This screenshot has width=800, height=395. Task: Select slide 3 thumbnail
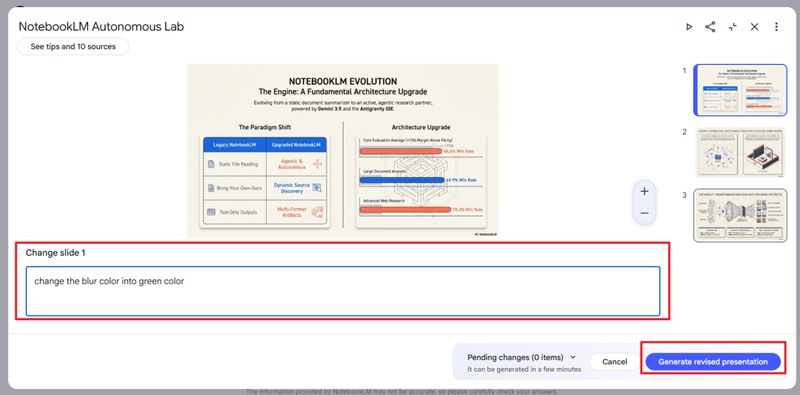pyautogui.click(x=740, y=215)
